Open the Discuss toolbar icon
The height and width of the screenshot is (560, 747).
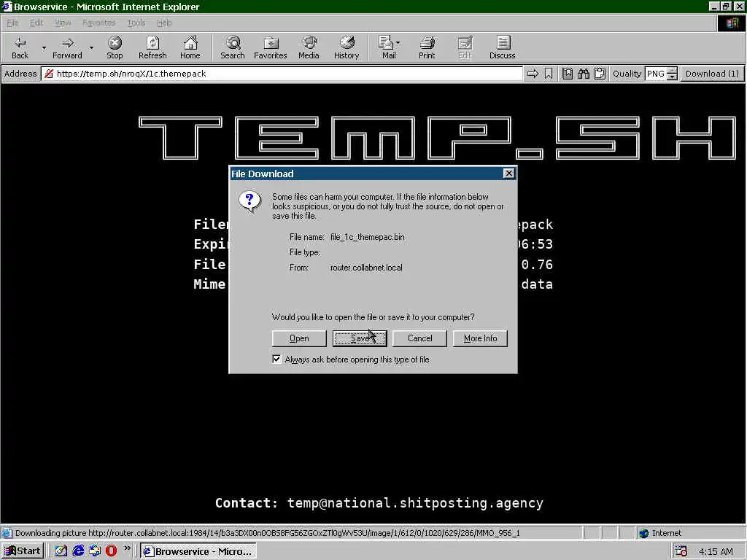click(503, 43)
